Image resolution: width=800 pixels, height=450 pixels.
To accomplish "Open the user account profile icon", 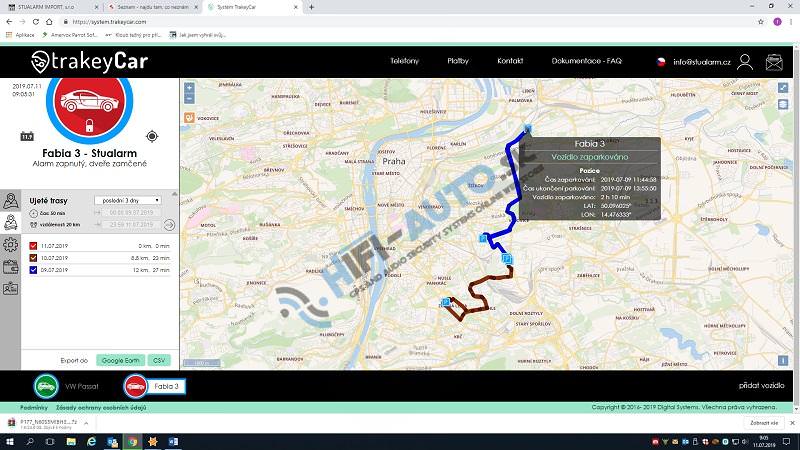I will click(745, 62).
